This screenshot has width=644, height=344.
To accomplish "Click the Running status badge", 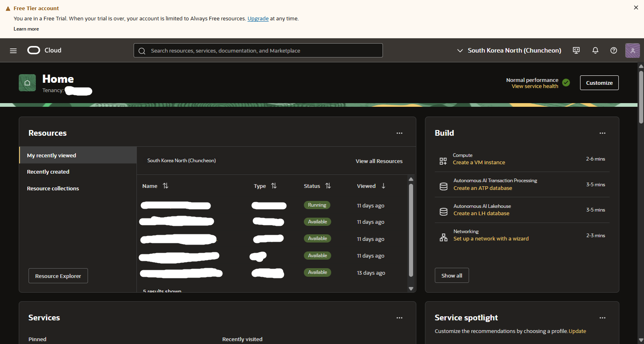I will (x=317, y=205).
